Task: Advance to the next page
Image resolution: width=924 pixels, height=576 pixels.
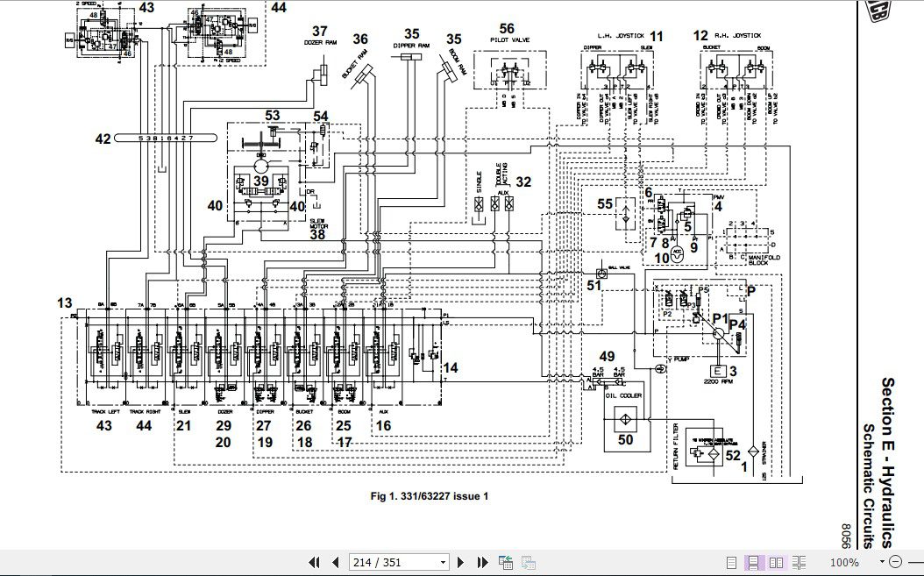Action: pos(463,562)
